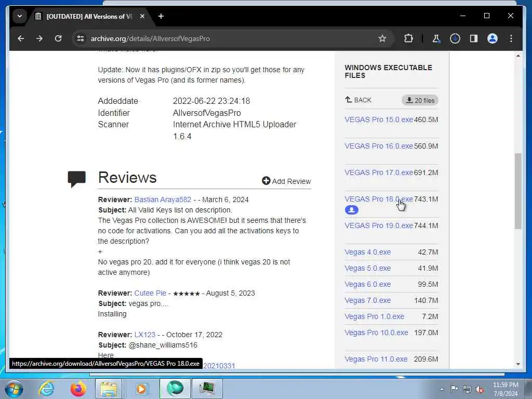Viewport: 532px width, 399px height.
Task: Open Chrome three-dot menu
Action: tap(511, 38)
